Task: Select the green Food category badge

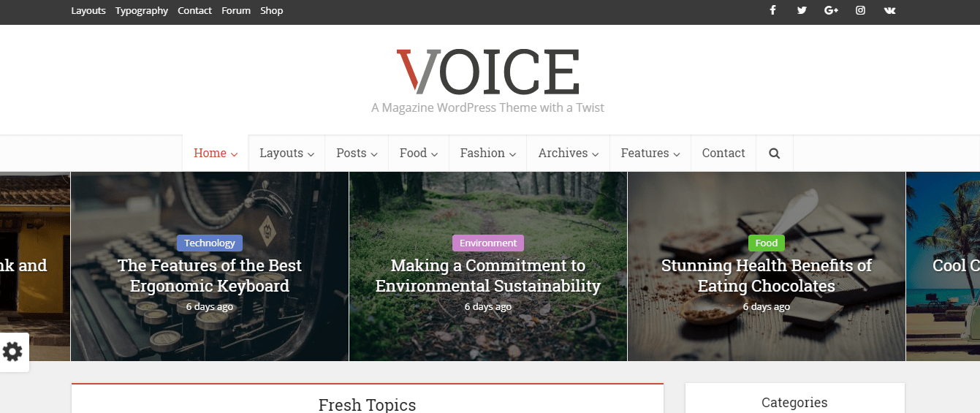Action: click(x=767, y=243)
